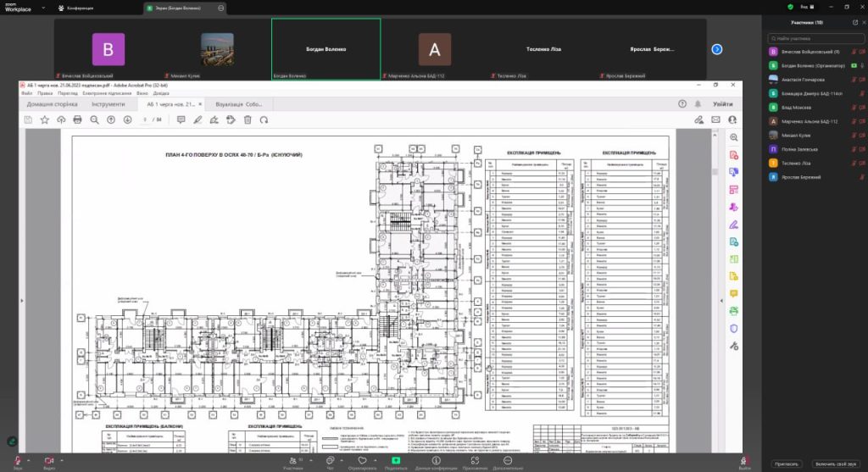
Task: Toggle the video camera in Zoom toolbar
Action: point(47,461)
